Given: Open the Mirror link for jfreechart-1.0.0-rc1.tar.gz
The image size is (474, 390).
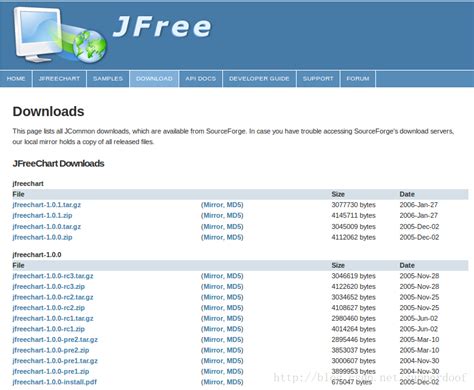Looking at the screenshot, I should 213,318.
